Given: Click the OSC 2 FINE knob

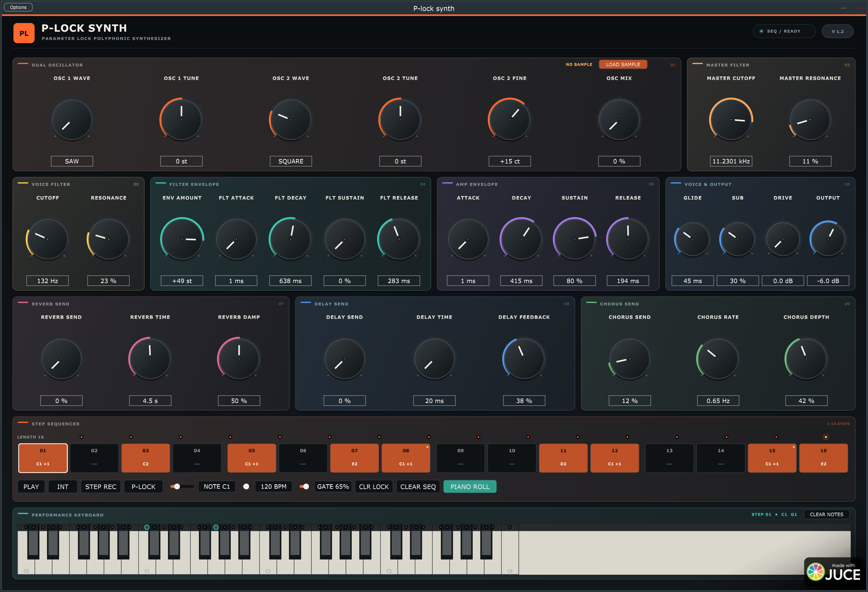Looking at the screenshot, I should point(510,120).
